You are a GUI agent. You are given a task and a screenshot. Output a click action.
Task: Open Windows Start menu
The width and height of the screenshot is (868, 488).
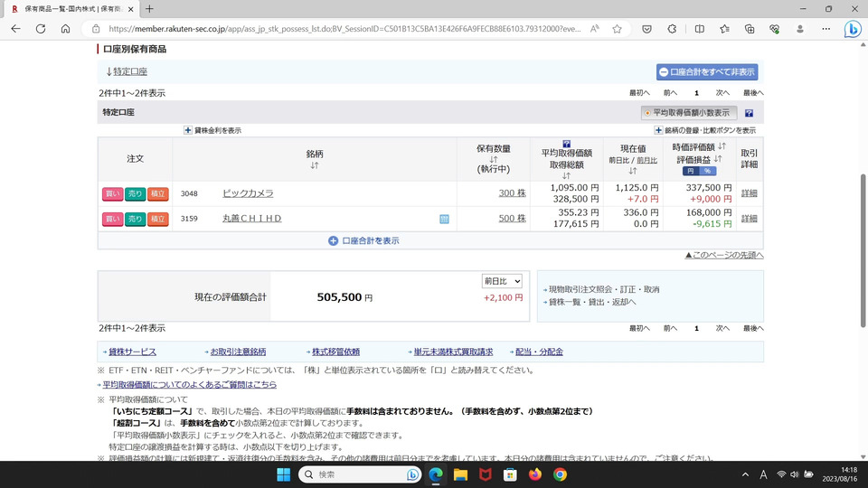[283, 474]
